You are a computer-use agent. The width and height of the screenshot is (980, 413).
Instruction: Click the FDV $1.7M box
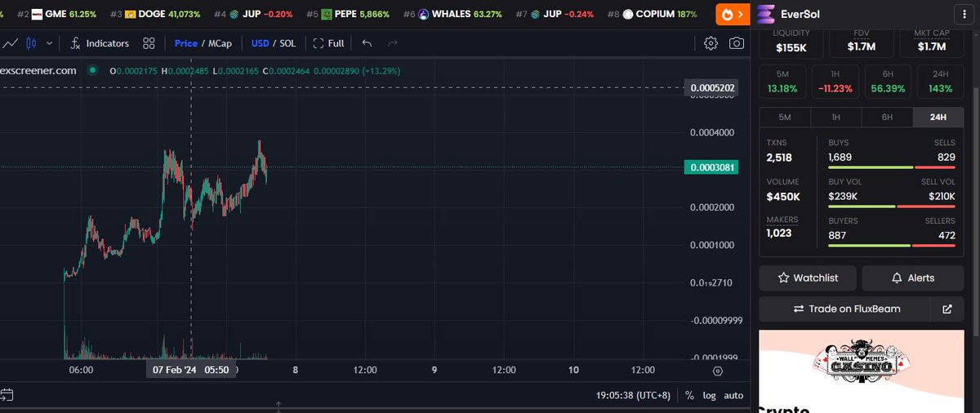click(x=862, y=42)
